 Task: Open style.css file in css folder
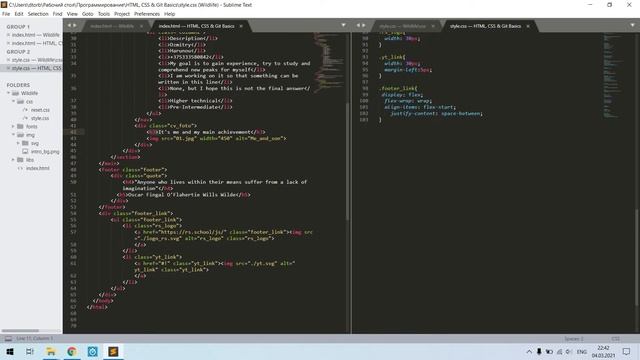pos(40,118)
